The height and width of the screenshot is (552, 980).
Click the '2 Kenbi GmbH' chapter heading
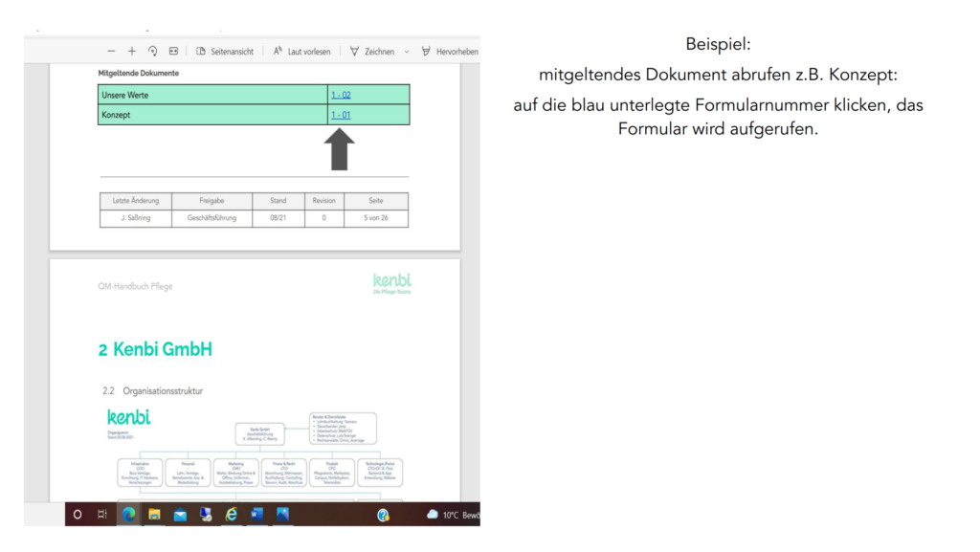point(155,350)
